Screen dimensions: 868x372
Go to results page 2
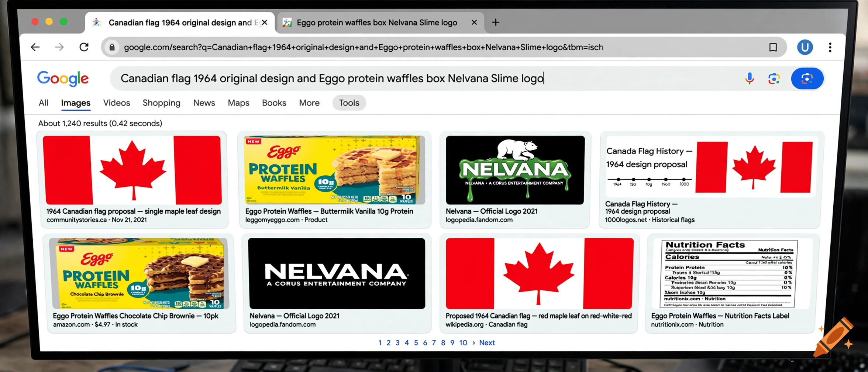tap(389, 343)
